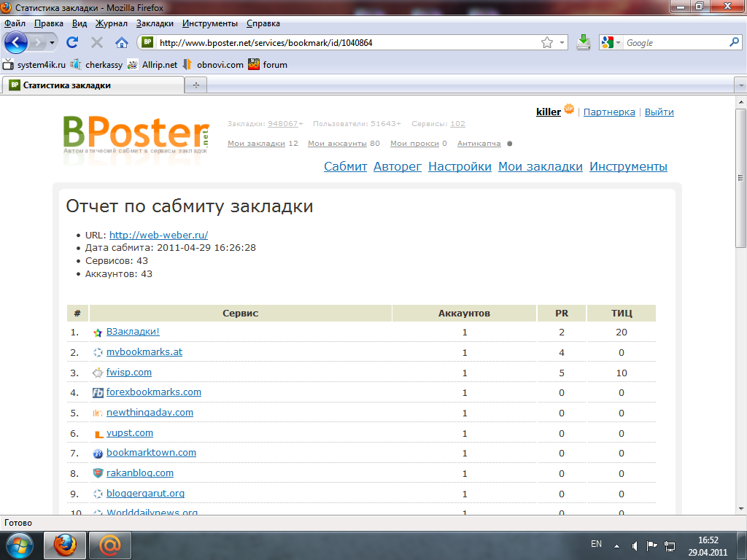The image size is (747, 560).
Task: Open the Закладки menu
Action: point(155,23)
